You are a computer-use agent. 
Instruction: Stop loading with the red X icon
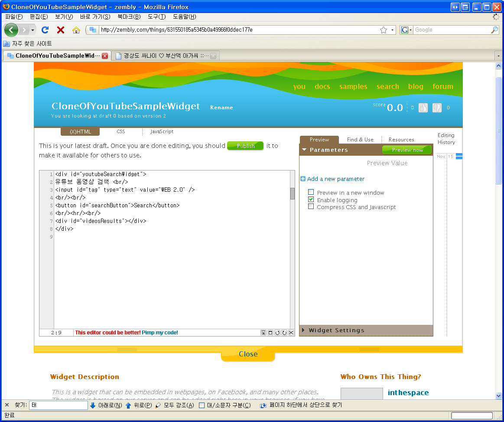(x=60, y=30)
